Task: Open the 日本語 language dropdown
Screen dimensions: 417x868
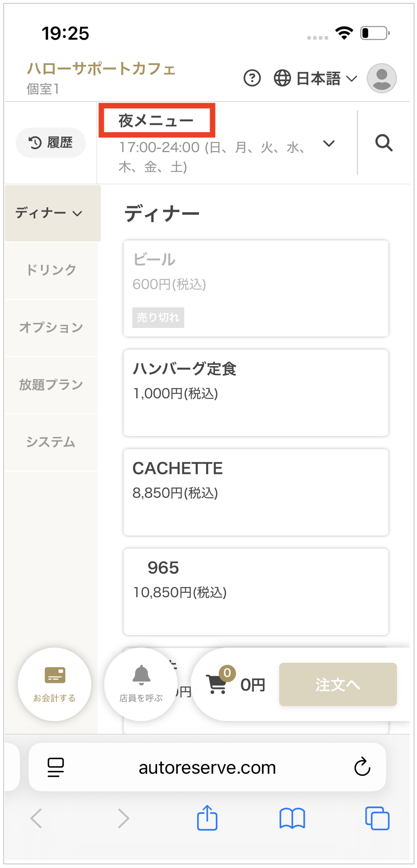Action: 315,78
